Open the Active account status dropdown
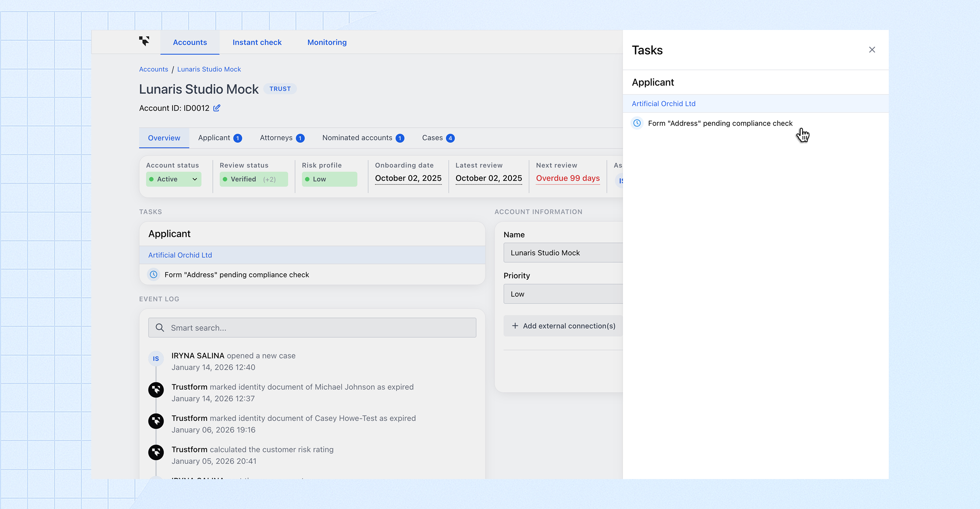 point(174,179)
